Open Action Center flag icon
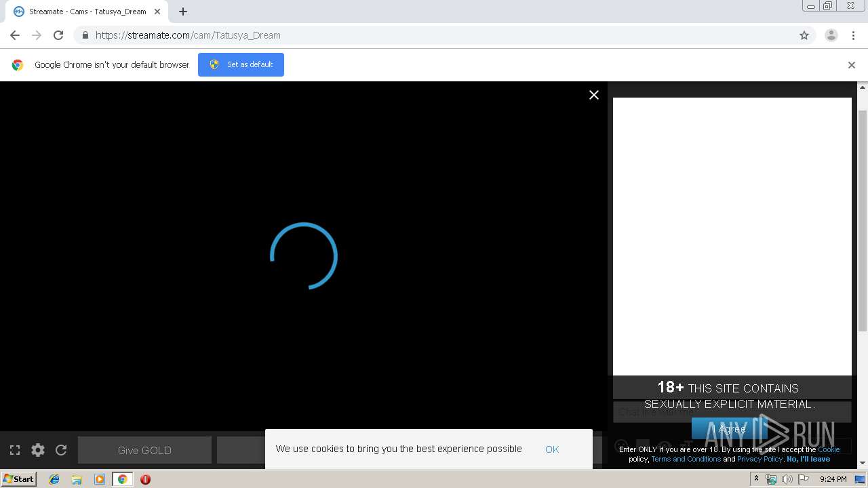 click(804, 479)
